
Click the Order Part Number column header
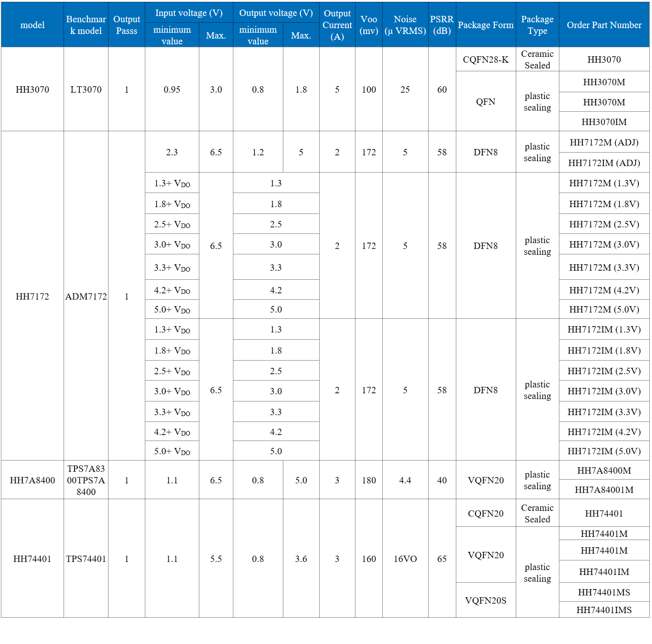tap(604, 25)
